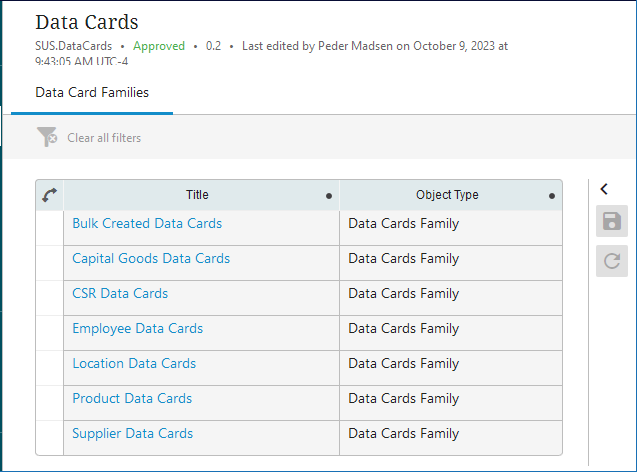The image size is (637, 472).
Task: Open Product Data Cards link
Action: 132,399
